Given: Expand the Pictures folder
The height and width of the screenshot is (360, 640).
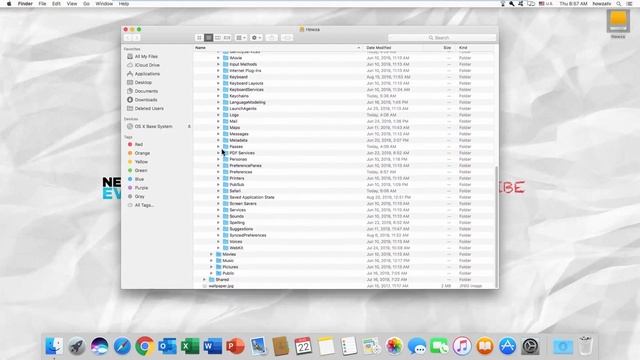Looking at the screenshot, I should (211, 267).
